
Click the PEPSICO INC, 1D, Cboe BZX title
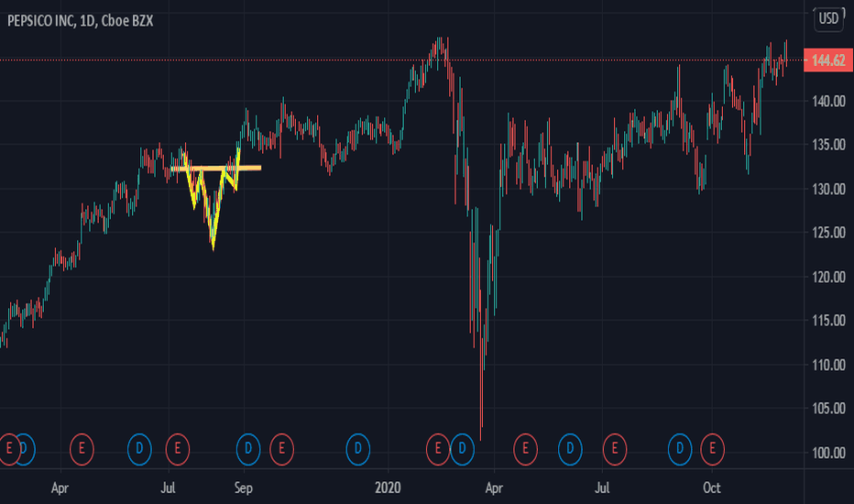tap(80, 21)
